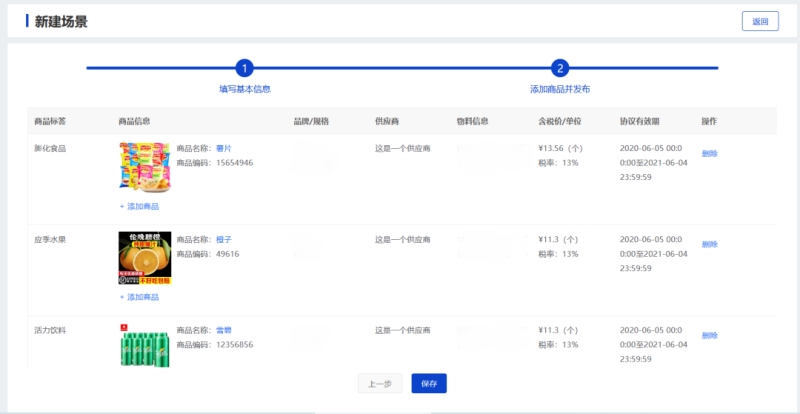
Task: Delete the 雪碧 product row
Action: 710,335
